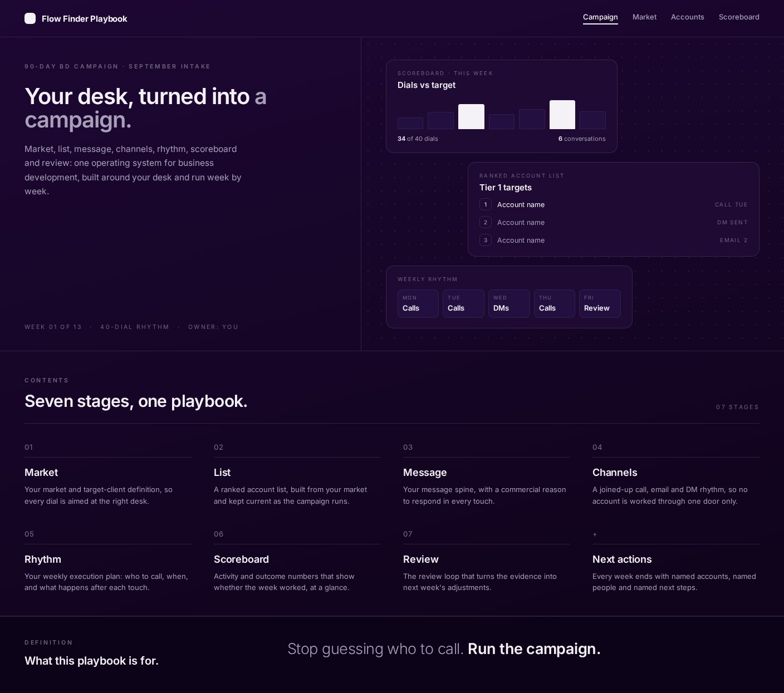Click the rank 1 number badge
Screen dimensions: 784x693
point(486,204)
